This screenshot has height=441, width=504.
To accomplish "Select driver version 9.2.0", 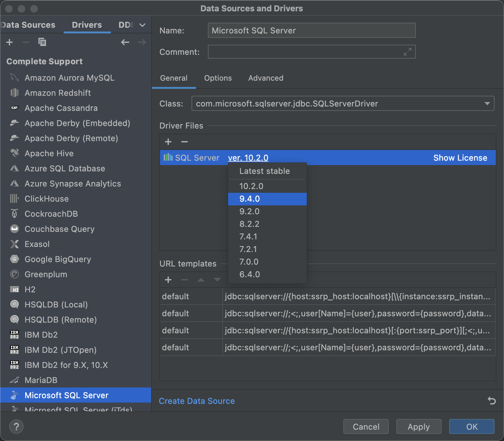I will [267, 211].
